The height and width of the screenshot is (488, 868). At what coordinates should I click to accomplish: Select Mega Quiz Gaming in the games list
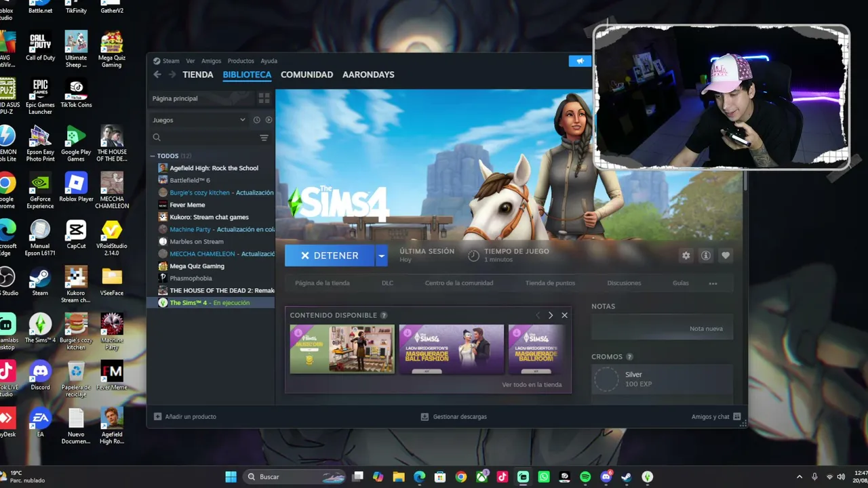211,266
